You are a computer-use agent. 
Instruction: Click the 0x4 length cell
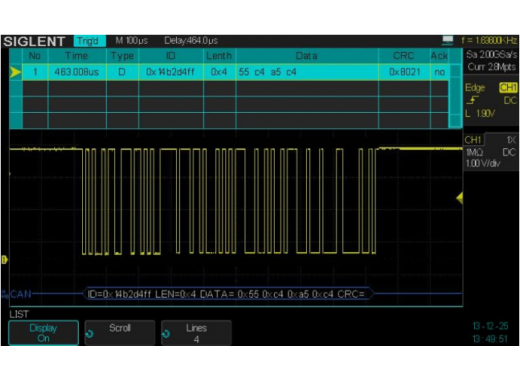click(x=219, y=72)
